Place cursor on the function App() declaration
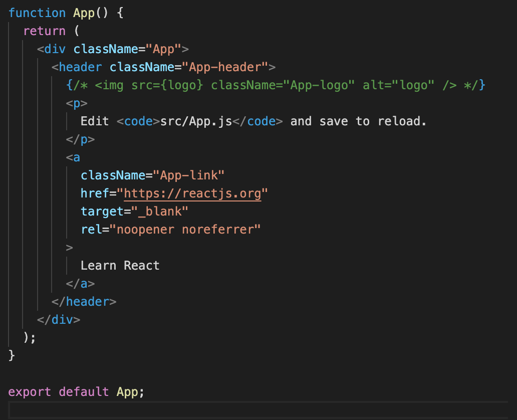 [x=58, y=13]
